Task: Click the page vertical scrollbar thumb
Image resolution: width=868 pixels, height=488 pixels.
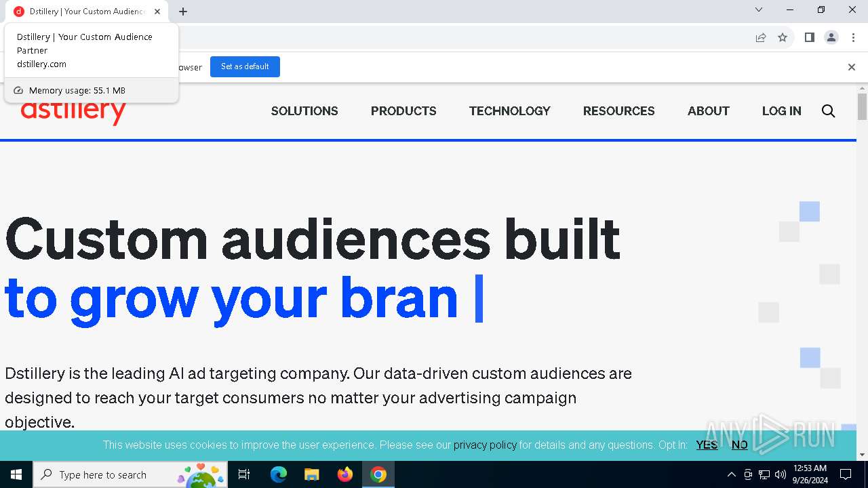Action: point(862,107)
